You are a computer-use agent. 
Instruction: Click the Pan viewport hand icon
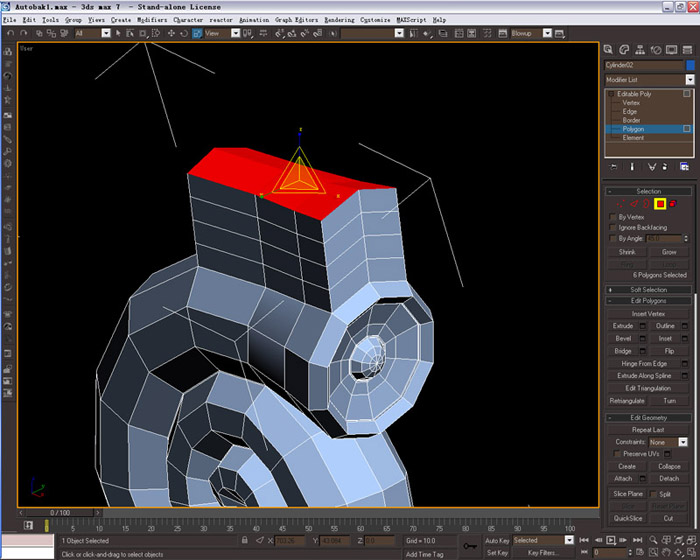click(666, 552)
